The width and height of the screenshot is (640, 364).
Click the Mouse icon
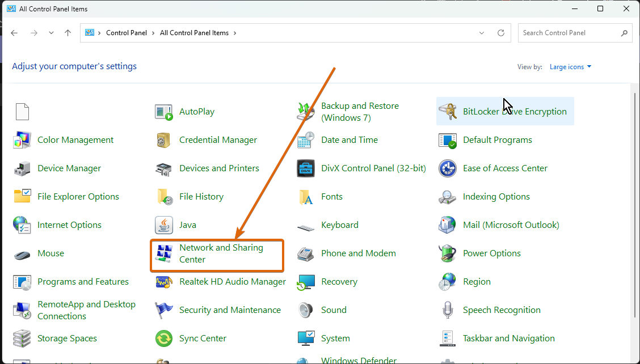(x=22, y=255)
